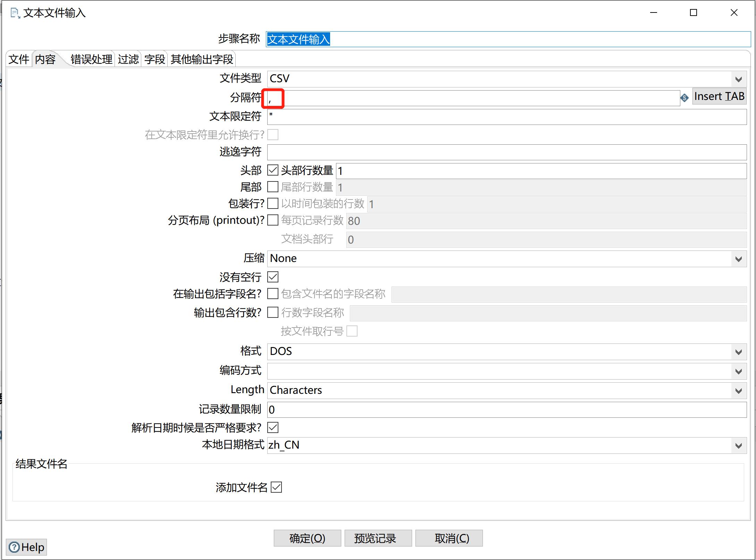Open the 本地日期格式 zh_CN dropdown

(738, 446)
